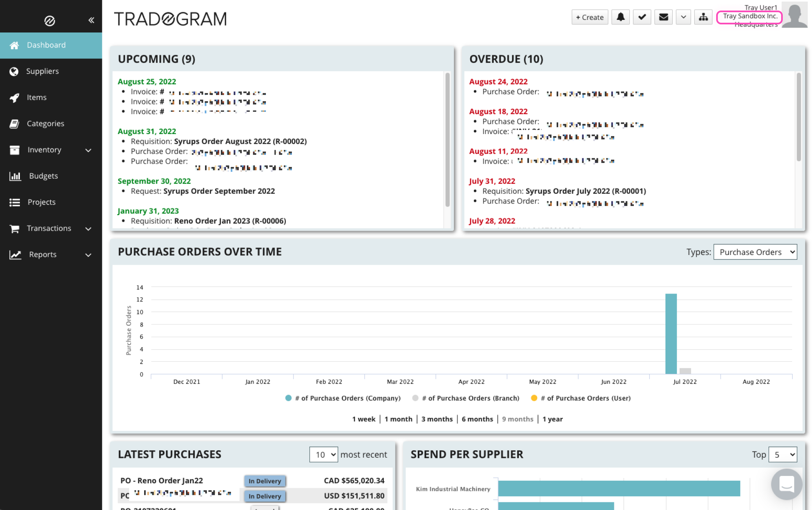Open notifications bell icon
Screen dimensions: 812x510
(620, 17)
